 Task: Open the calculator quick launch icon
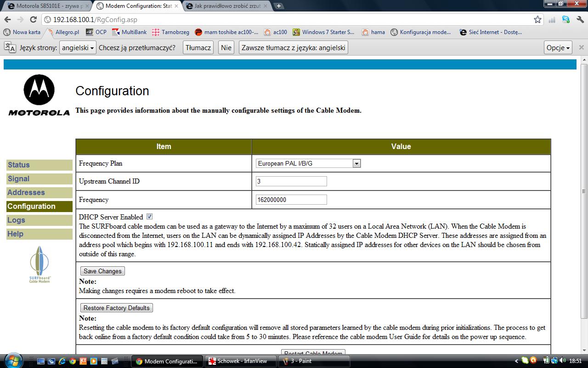pyautogui.click(x=104, y=361)
